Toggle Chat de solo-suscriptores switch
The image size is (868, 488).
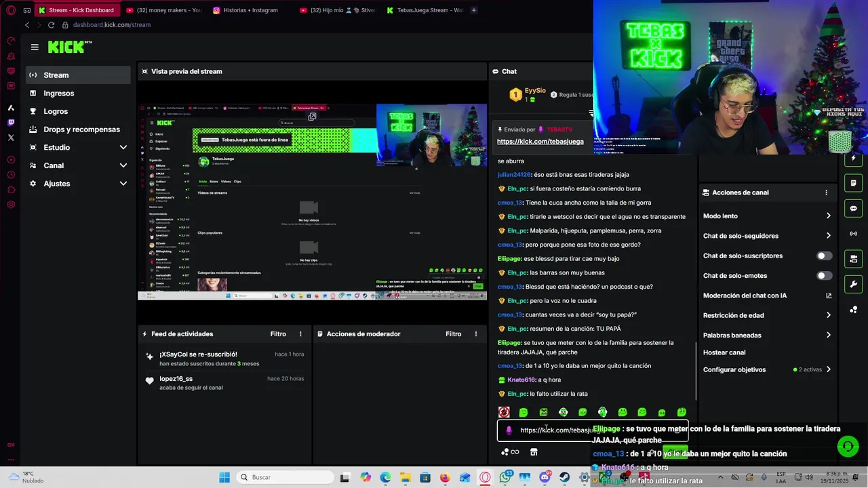(824, 256)
